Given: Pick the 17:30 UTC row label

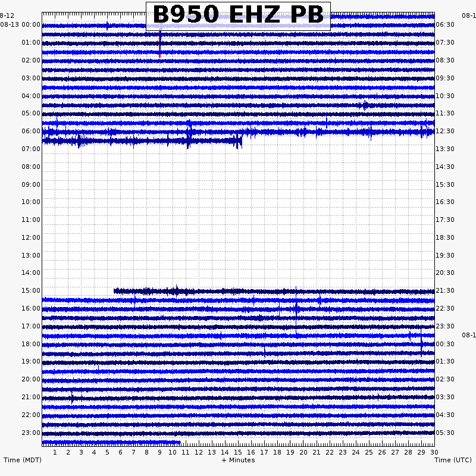Looking at the screenshot, I should (x=445, y=220).
